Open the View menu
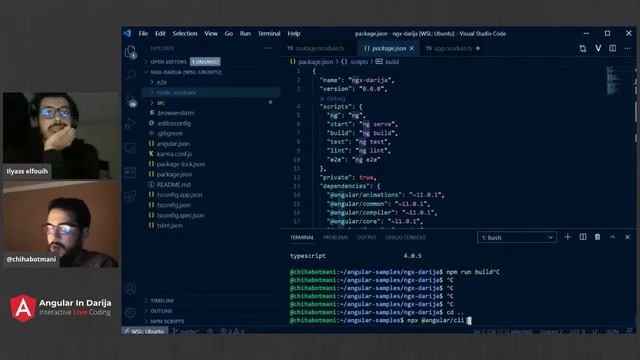The height and width of the screenshot is (360, 640). pos(211,33)
